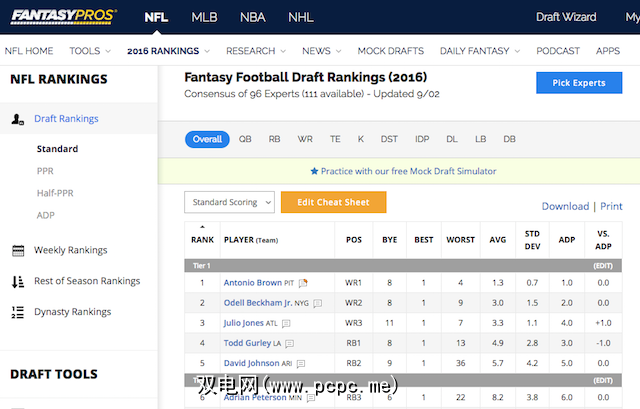Open Todd Gurley player page
Image resolution: width=640 pixels, height=409 pixels.
point(247,343)
